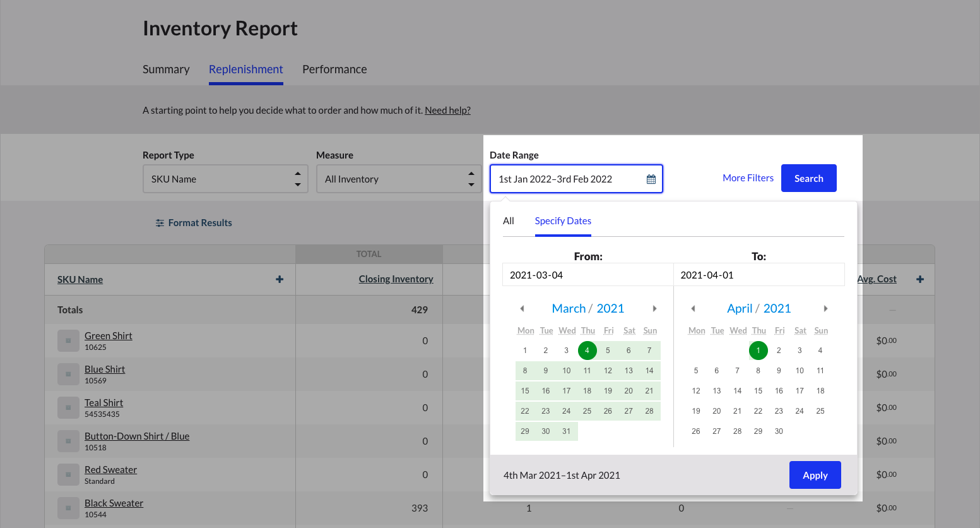This screenshot has width=980, height=528.
Task: Go to next month in March calendar
Action: [654, 309]
